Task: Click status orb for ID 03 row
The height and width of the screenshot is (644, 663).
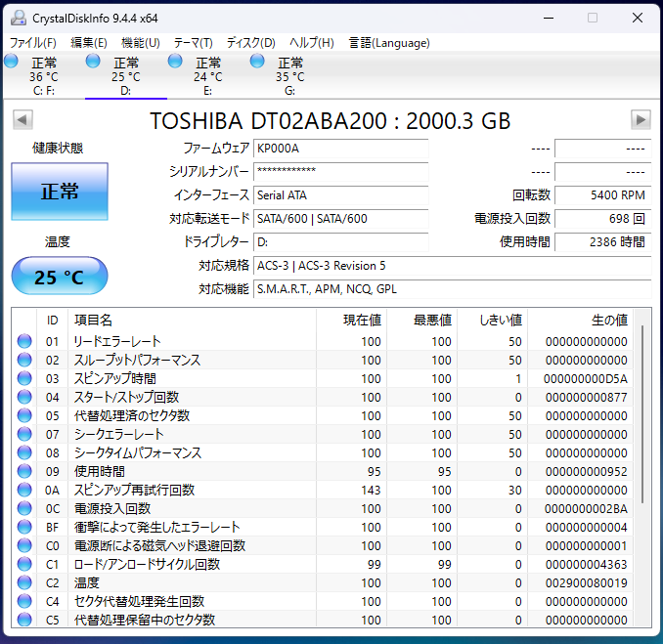Action: pos(24,378)
